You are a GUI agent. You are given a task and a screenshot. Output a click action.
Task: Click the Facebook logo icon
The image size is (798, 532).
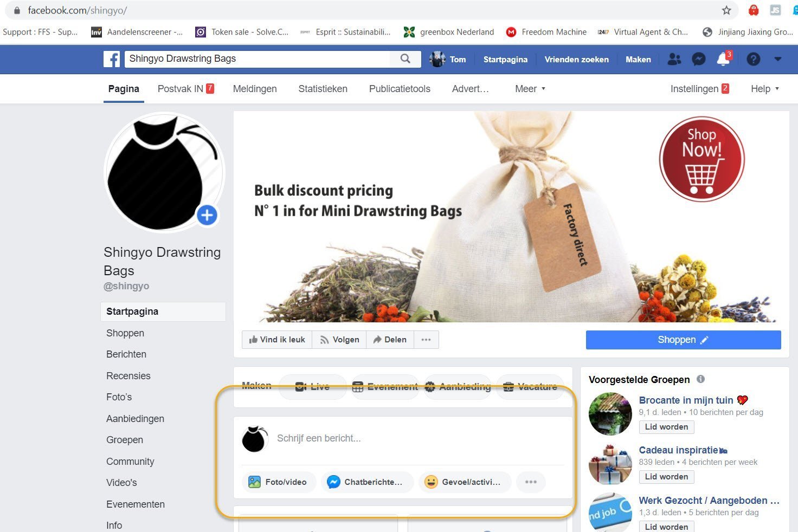112,59
